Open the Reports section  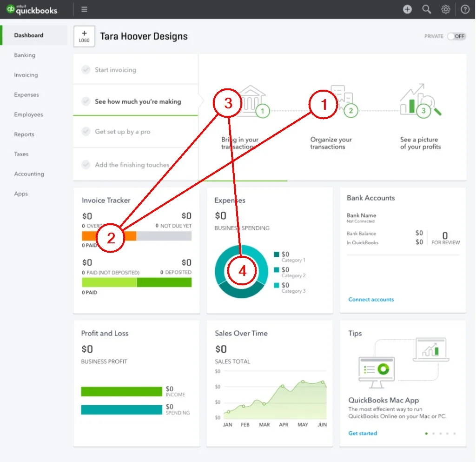[24, 134]
